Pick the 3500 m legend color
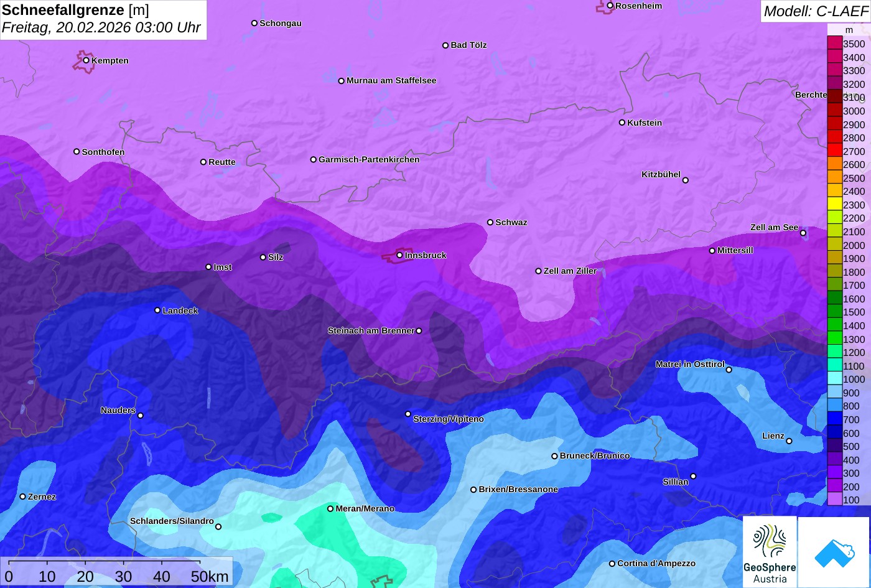This screenshot has width=871, height=588. pyautogui.click(x=834, y=44)
